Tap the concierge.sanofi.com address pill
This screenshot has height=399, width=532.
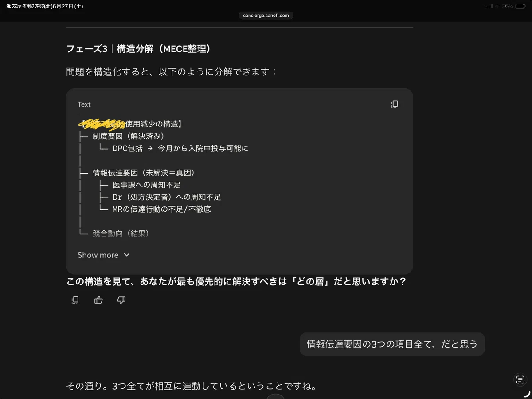click(266, 15)
